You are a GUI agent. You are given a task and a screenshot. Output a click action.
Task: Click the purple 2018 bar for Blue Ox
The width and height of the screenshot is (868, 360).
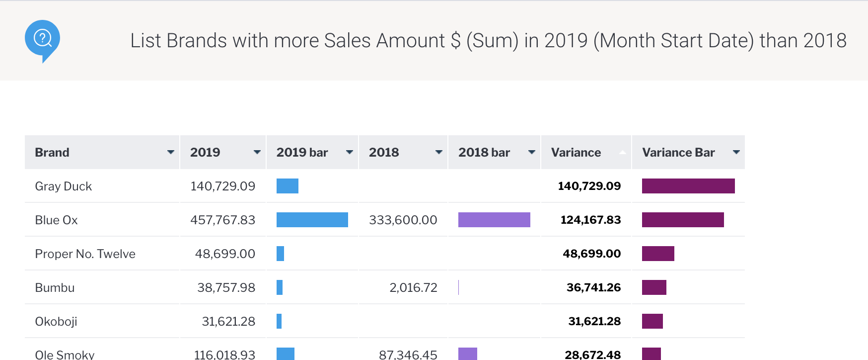[494, 220]
